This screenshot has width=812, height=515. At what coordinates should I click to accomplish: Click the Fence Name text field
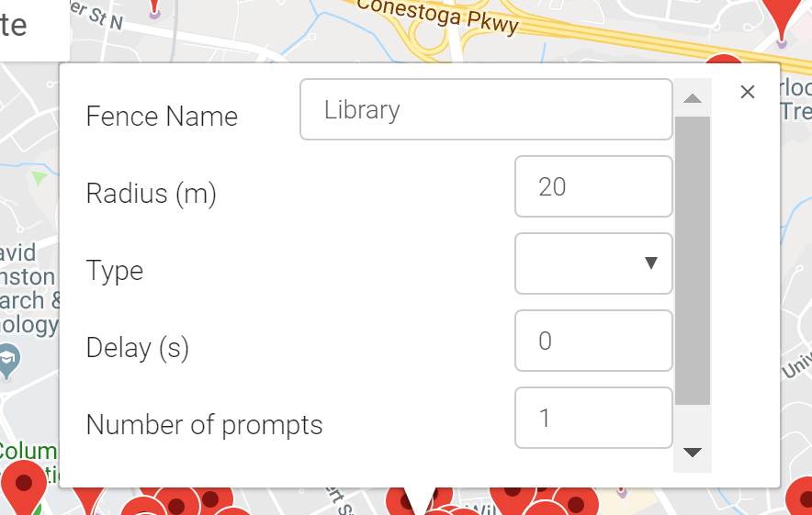[x=486, y=109]
